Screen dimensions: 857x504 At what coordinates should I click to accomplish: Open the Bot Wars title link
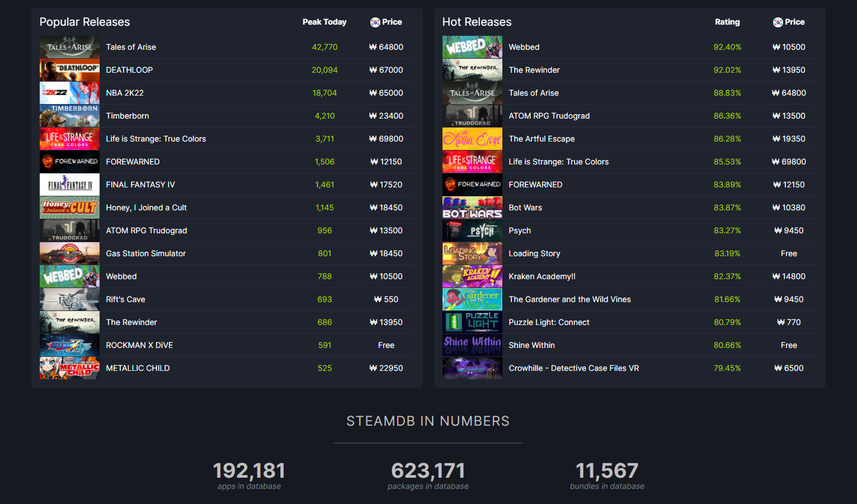click(x=525, y=208)
